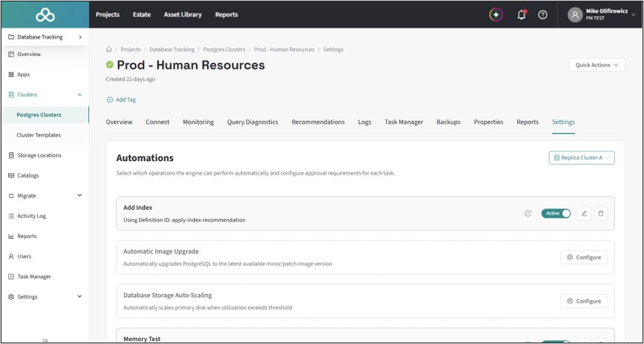Click the Migrate sidebar icon
This screenshot has height=344, width=644.
point(11,196)
